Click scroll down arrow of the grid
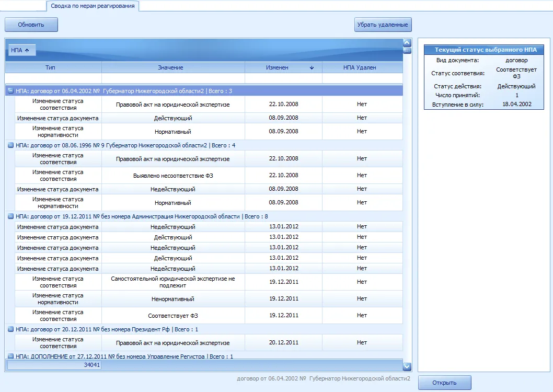This screenshot has width=553, height=392. pos(407,366)
